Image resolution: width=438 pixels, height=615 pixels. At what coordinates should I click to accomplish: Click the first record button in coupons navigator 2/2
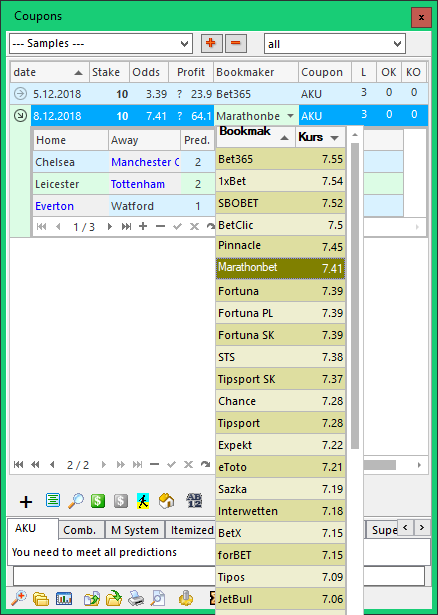coord(18,465)
